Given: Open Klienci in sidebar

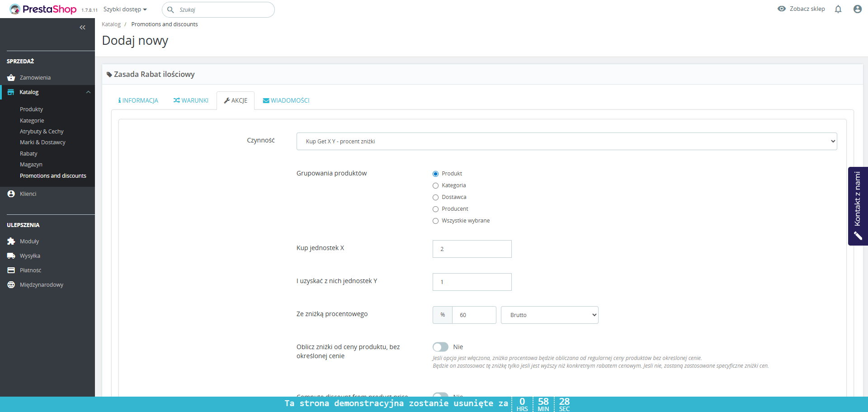Looking at the screenshot, I should tap(28, 194).
